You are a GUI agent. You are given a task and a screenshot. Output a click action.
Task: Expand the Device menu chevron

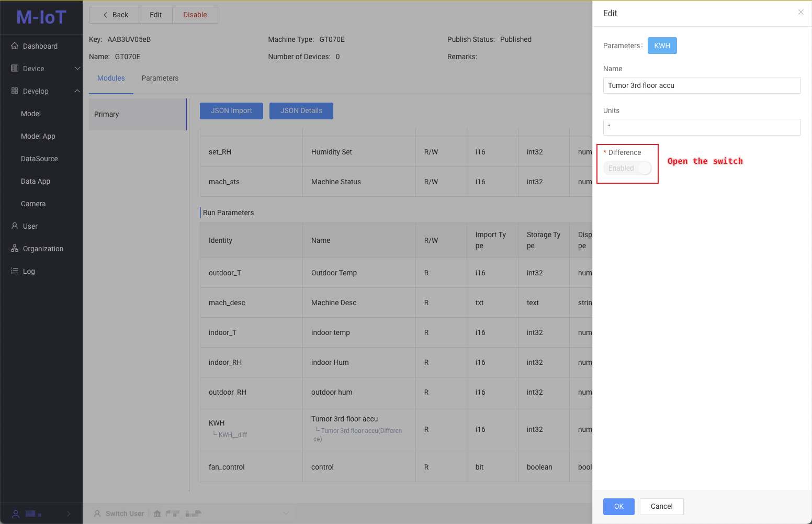click(77, 69)
